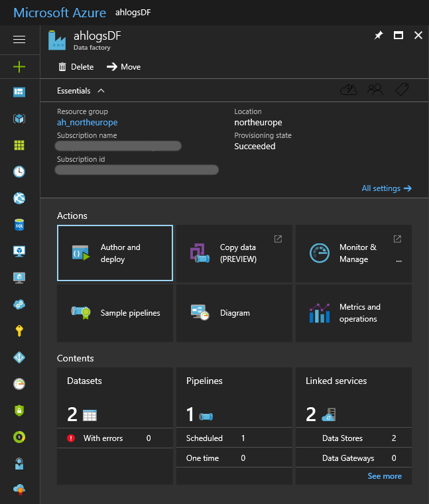Close the ahlogsDF blade
Screen dimensions: 429x504
coord(418,35)
